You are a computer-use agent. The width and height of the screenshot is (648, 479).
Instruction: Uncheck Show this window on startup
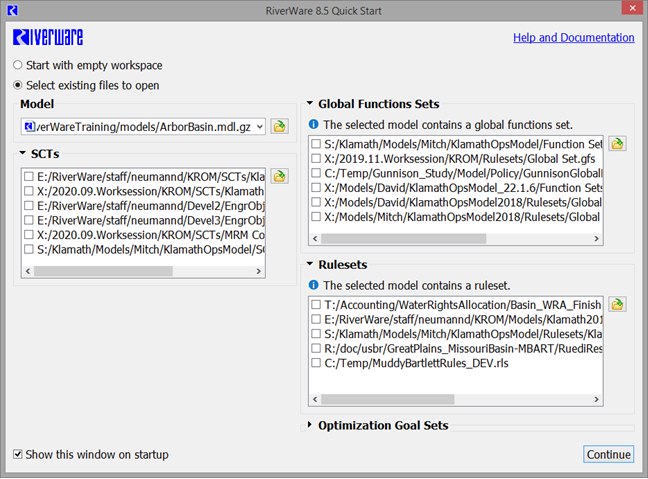point(19,455)
